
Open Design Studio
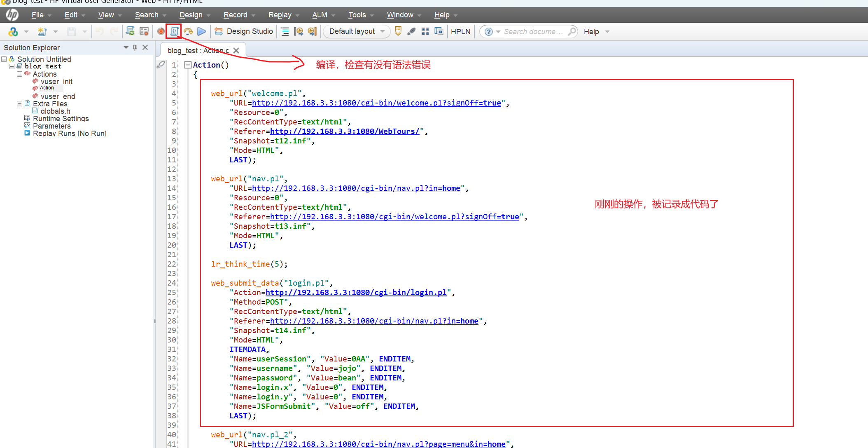coord(244,31)
